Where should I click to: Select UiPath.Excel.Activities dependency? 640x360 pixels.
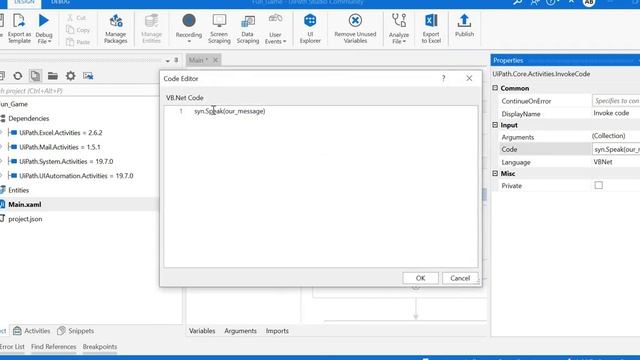pyautogui.click(x=61, y=133)
